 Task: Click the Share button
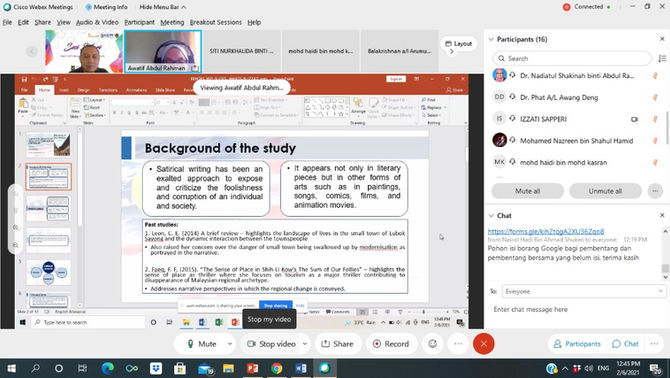coord(337,344)
